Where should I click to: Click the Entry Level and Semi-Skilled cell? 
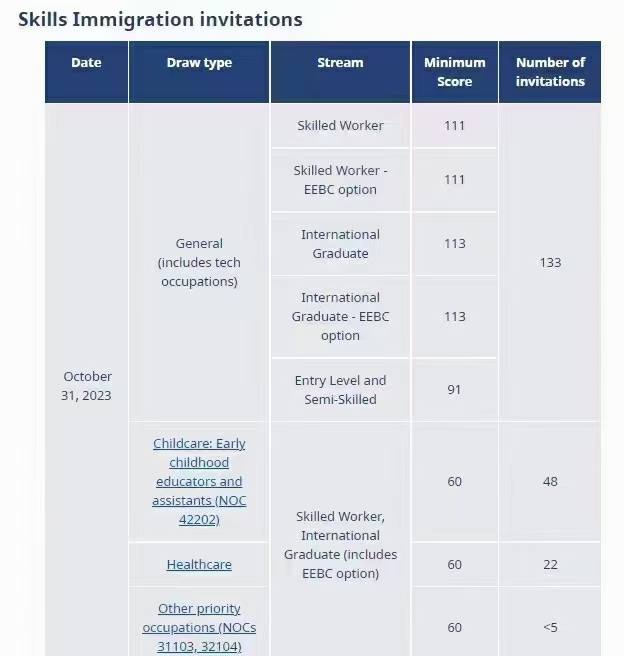pos(340,390)
